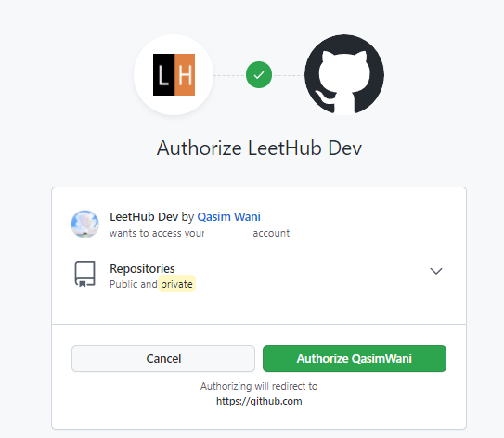This screenshot has height=438, width=504.
Task: Click the 'Authorizing will redirect to' text
Action: click(259, 386)
